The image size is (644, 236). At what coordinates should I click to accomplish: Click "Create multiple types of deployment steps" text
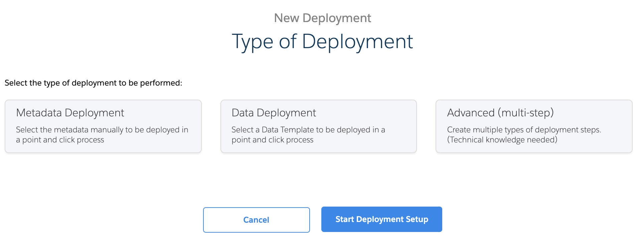[524, 130]
